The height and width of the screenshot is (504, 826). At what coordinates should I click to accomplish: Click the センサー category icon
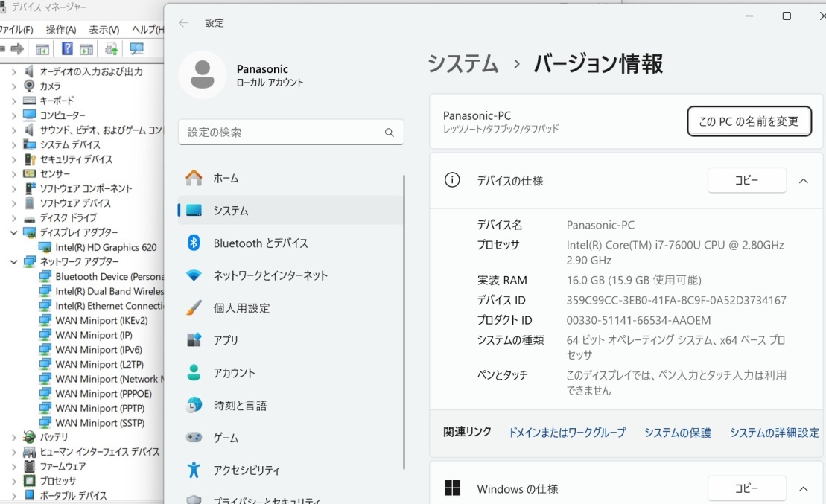tap(30, 173)
